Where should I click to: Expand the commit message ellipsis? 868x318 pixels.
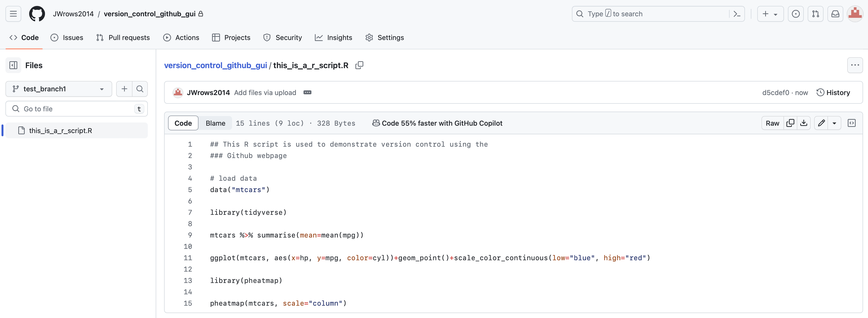[x=307, y=93]
